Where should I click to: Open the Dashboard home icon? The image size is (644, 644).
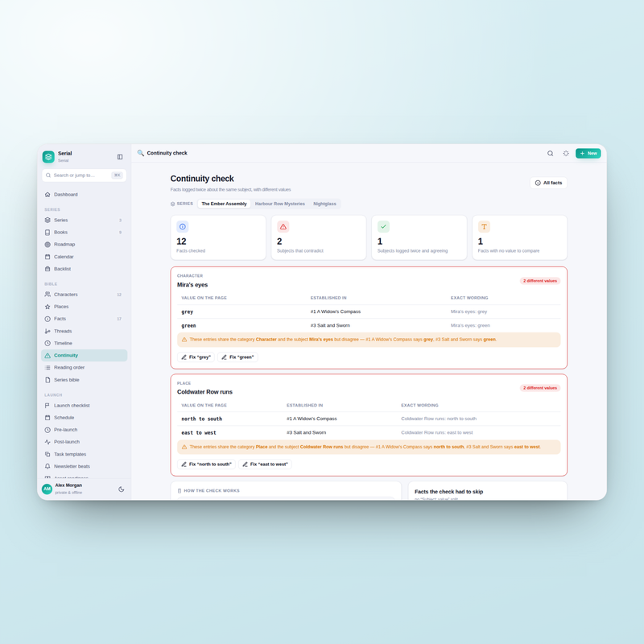click(47, 194)
